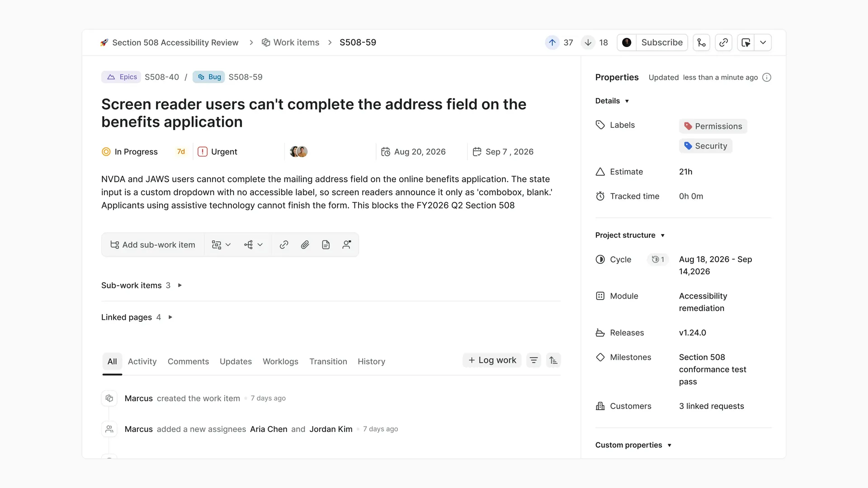Change the Urgent priority

[217, 152]
